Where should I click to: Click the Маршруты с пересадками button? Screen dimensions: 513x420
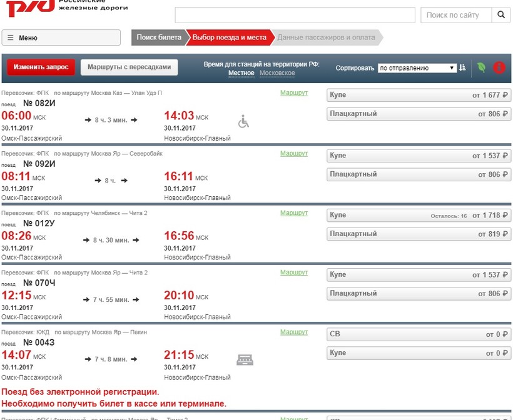(129, 67)
